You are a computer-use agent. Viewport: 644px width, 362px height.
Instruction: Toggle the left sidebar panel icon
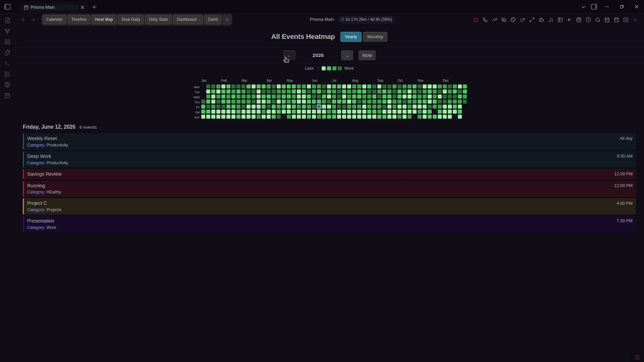click(x=7, y=7)
